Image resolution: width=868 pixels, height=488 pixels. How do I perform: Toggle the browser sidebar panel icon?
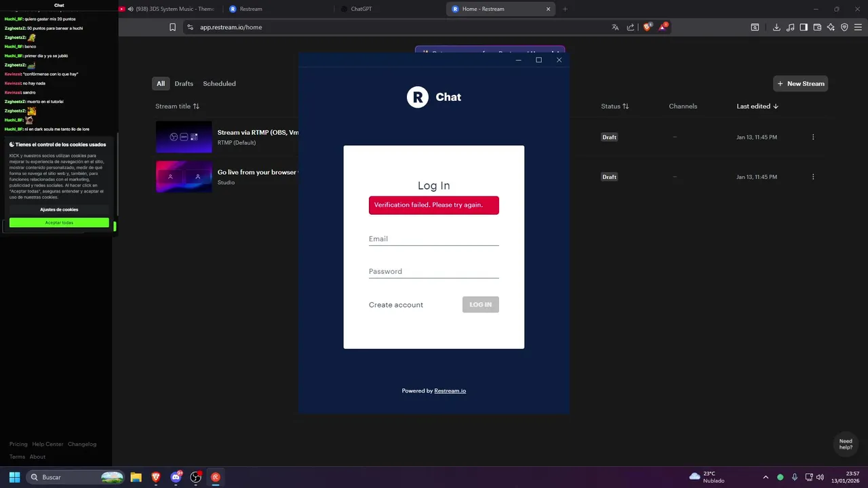pos(804,27)
